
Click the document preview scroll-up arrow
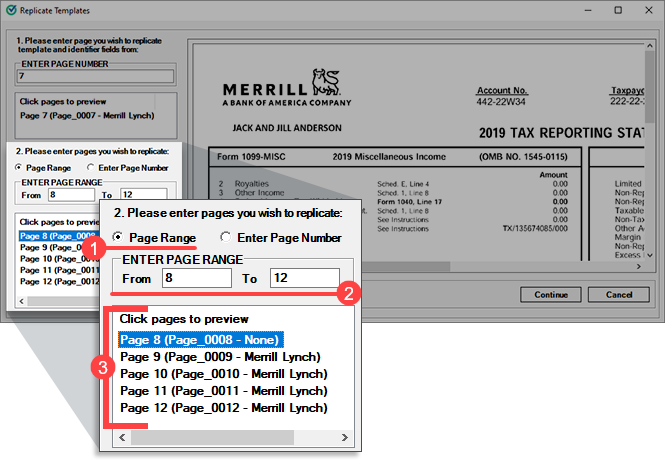pos(649,45)
